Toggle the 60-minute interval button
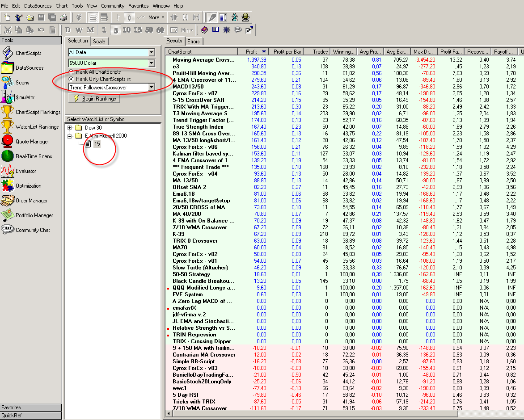The width and height of the screenshot is (524, 420). (x=161, y=30)
